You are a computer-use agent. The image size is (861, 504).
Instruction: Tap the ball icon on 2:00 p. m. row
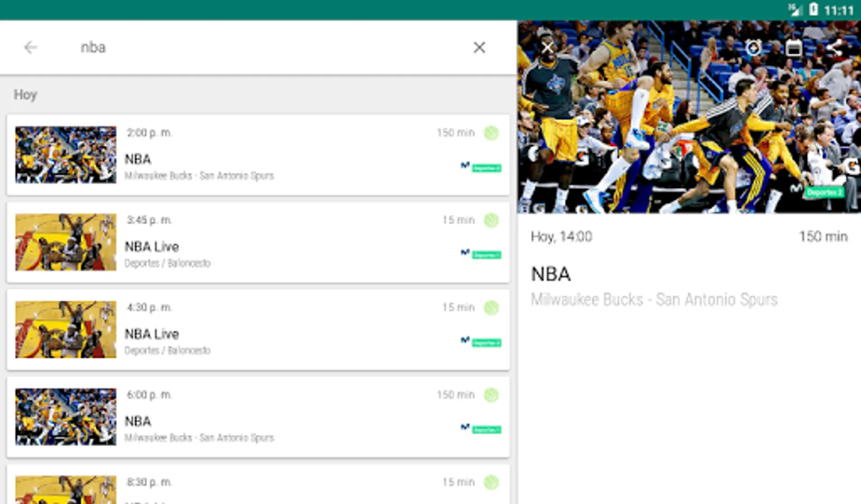[x=491, y=133]
